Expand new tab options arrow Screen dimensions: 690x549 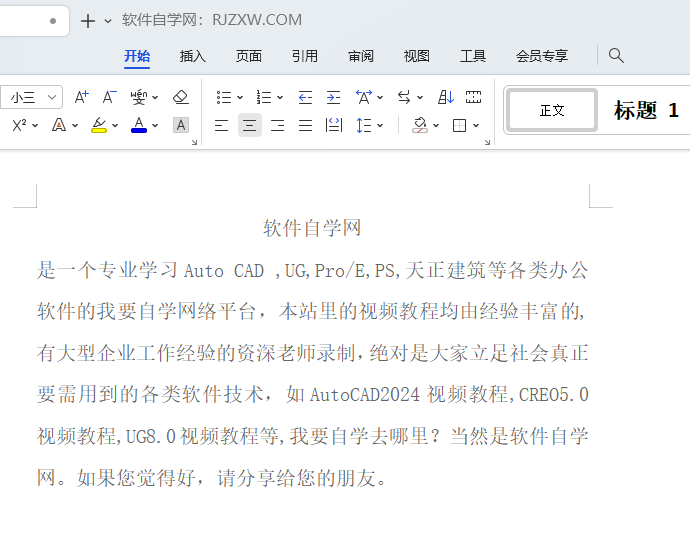coord(108,21)
